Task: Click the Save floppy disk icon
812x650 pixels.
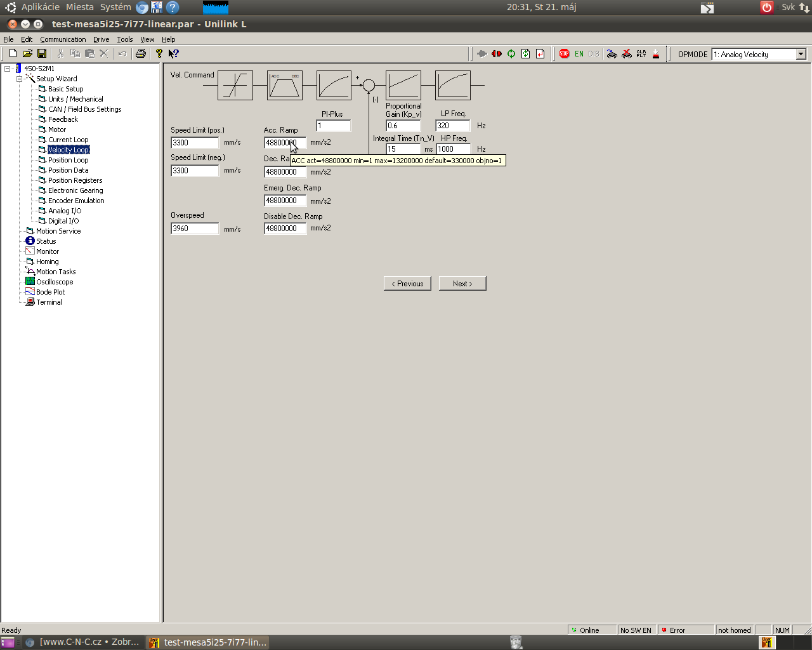Action: [x=42, y=54]
